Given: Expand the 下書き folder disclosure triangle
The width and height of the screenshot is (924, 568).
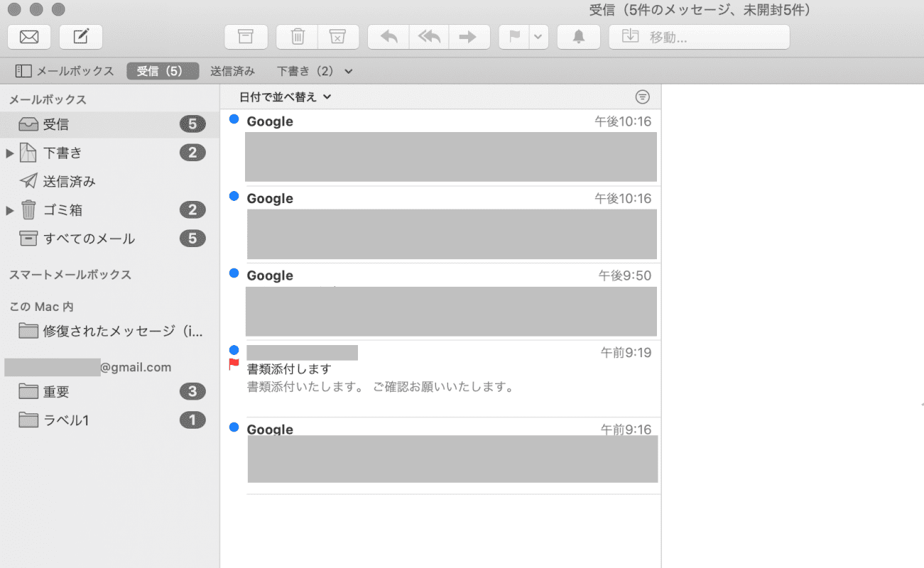Looking at the screenshot, I should coord(10,153).
